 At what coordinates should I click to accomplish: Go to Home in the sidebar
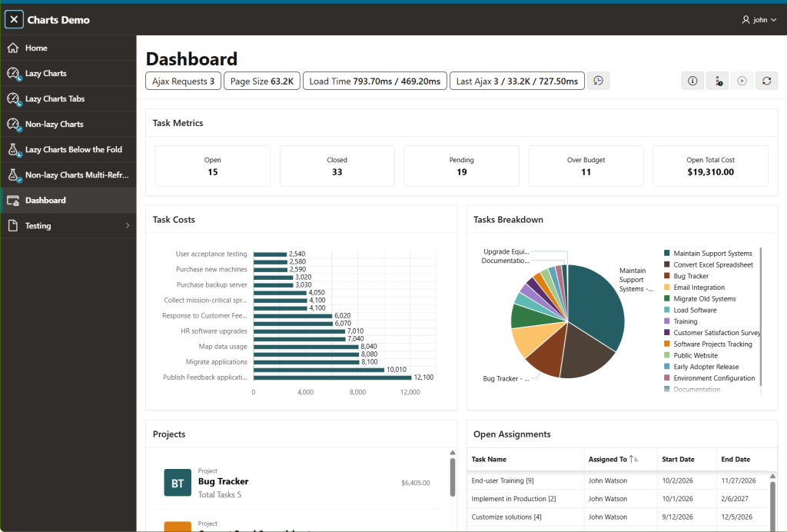pyautogui.click(x=68, y=48)
